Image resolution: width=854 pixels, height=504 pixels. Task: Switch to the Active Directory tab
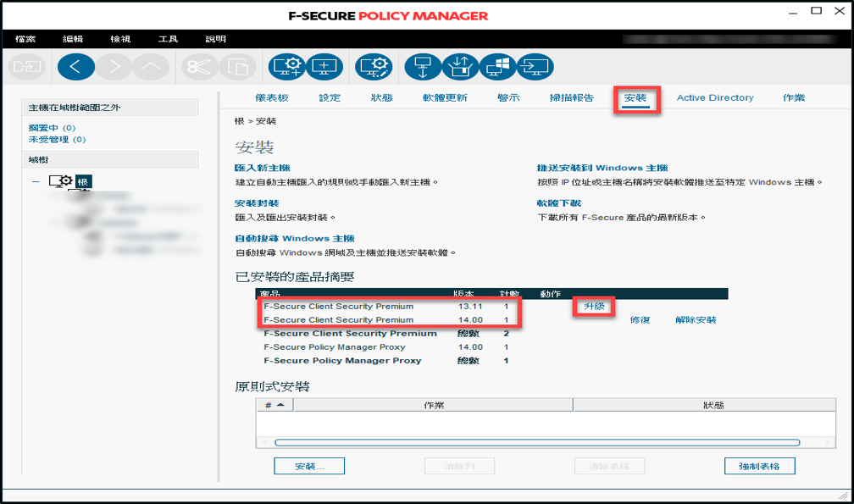pos(714,98)
